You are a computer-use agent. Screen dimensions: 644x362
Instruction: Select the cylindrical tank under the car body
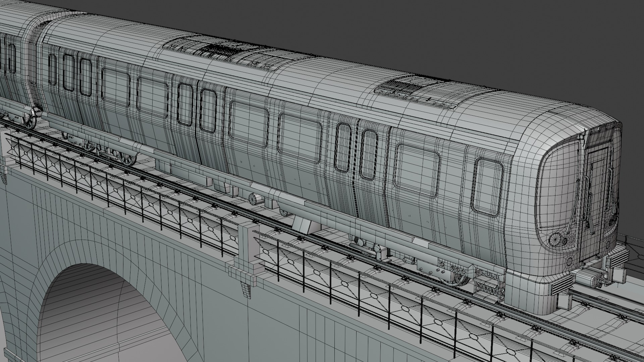255,199
